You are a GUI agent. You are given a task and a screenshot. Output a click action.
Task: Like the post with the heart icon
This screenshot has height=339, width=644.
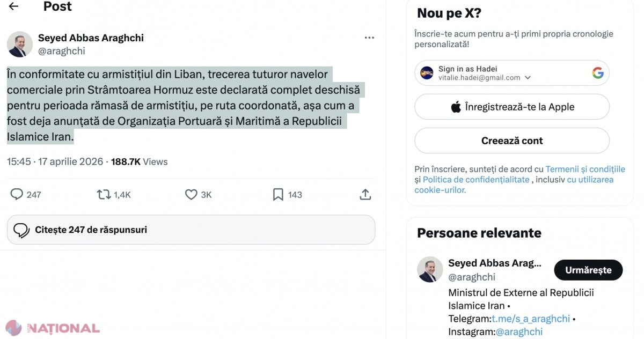click(191, 194)
